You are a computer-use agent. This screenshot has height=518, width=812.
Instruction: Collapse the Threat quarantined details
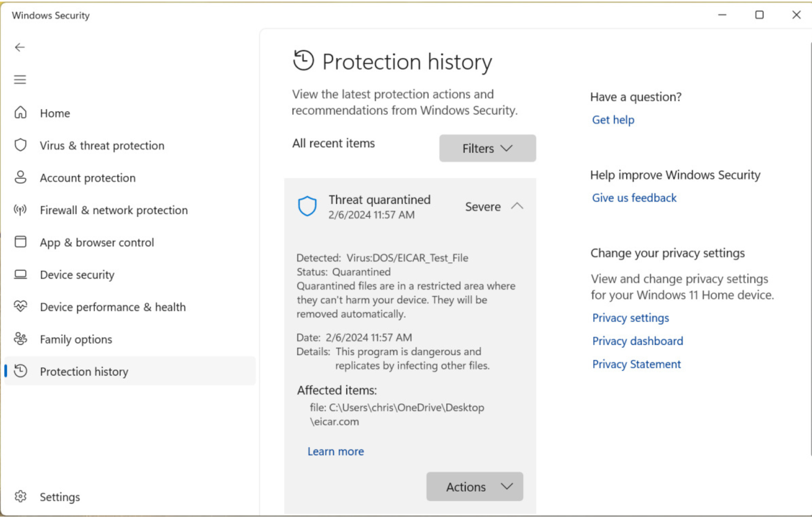pos(518,206)
